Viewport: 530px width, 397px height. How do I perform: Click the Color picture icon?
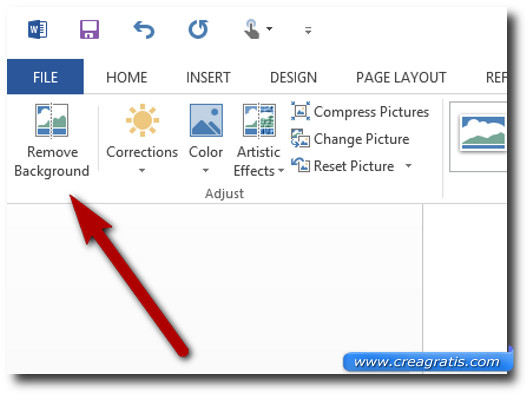pyautogui.click(x=206, y=120)
